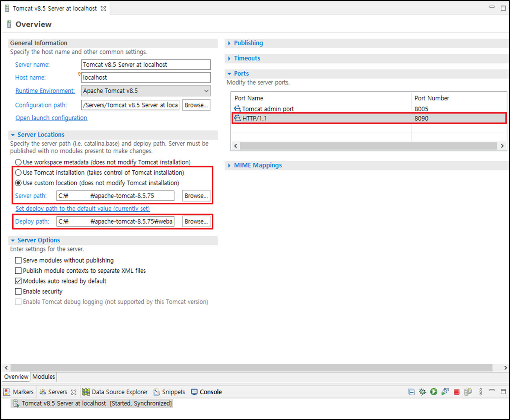Start the server in debug mode
This screenshot has height=420, width=510.
[423, 392]
